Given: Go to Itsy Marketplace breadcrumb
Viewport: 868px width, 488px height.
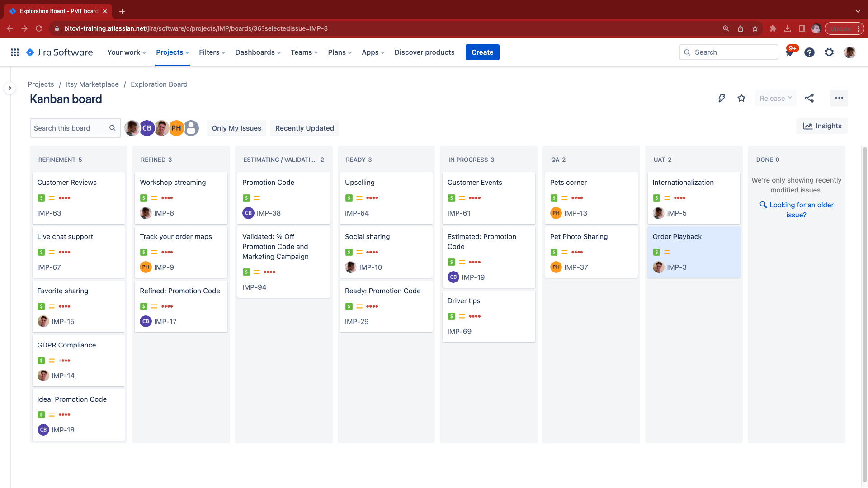Looking at the screenshot, I should 92,84.
